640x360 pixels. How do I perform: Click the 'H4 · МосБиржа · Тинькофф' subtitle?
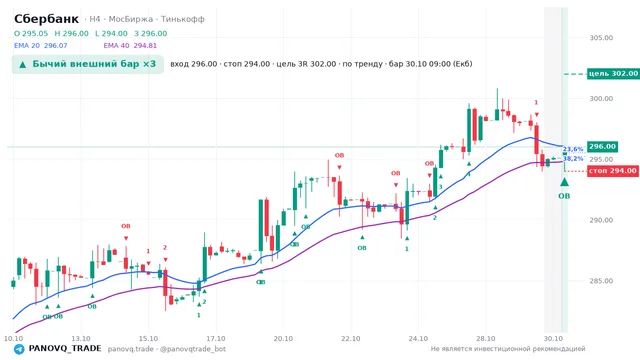click(147, 19)
